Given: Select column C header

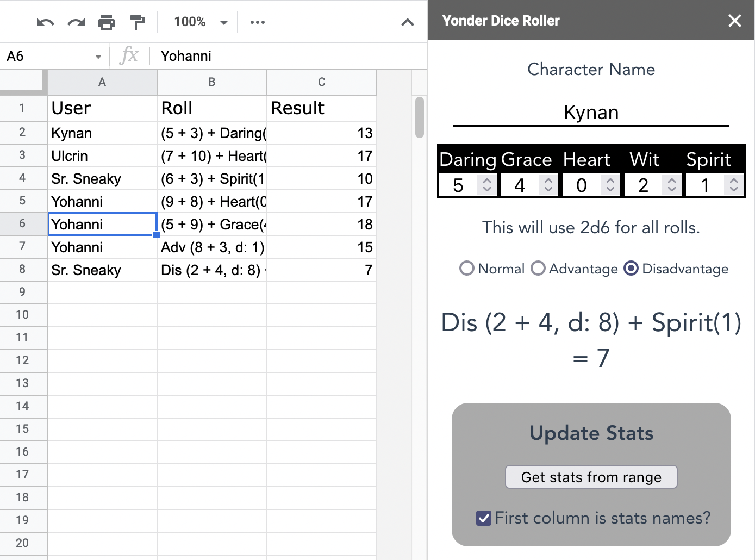Looking at the screenshot, I should pyautogui.click(x=322, y=82).
